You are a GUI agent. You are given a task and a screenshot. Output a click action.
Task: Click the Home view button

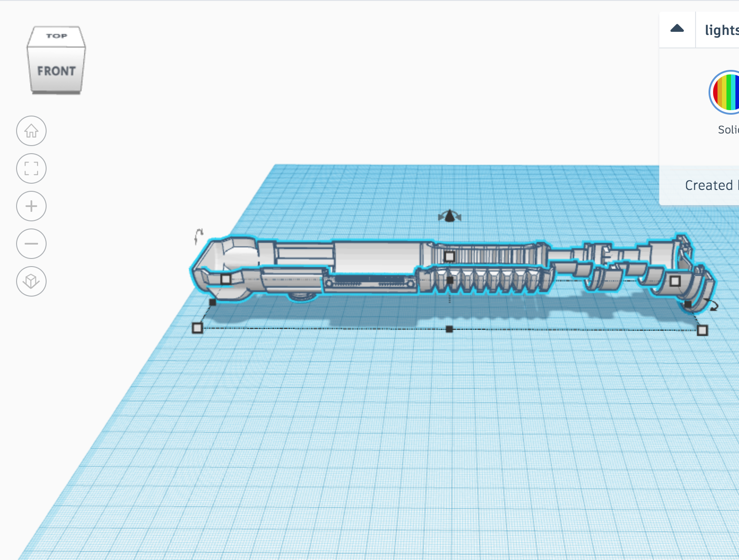coord(31,131)
